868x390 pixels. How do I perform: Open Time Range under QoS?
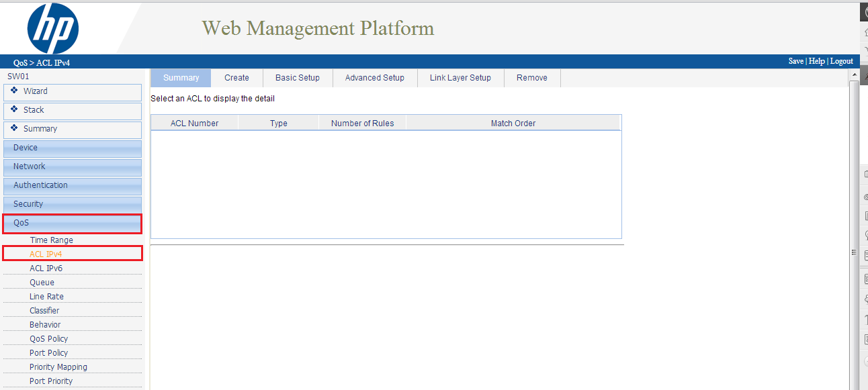click(52, 240)
